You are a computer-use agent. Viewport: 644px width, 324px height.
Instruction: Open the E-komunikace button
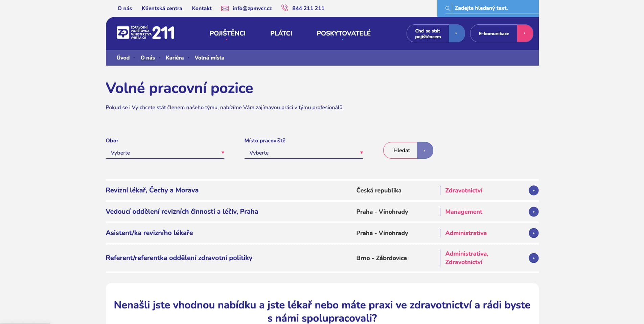[501, 33]
